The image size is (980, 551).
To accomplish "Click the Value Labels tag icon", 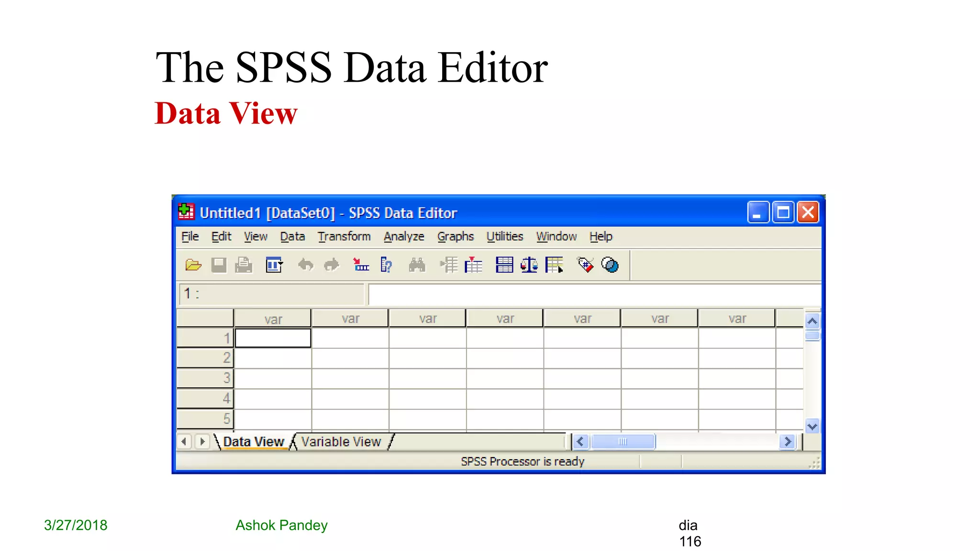I will tap(585, 265).
